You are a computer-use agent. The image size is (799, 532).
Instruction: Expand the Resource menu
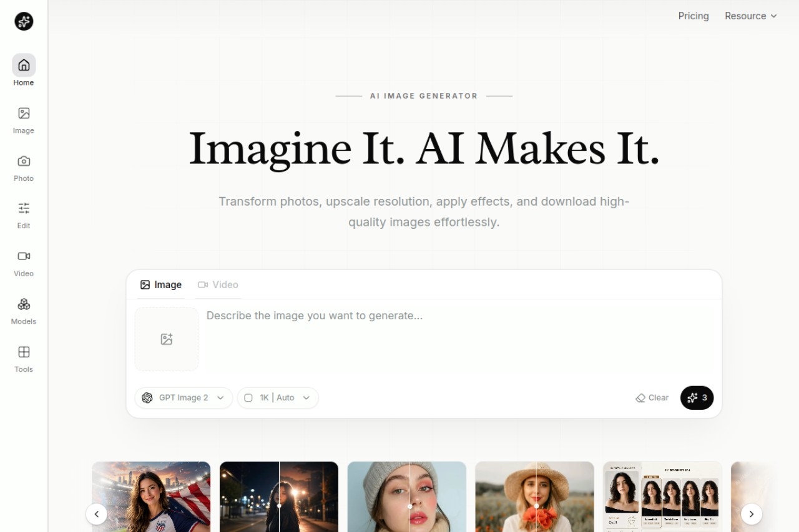[x=751, y=16]
